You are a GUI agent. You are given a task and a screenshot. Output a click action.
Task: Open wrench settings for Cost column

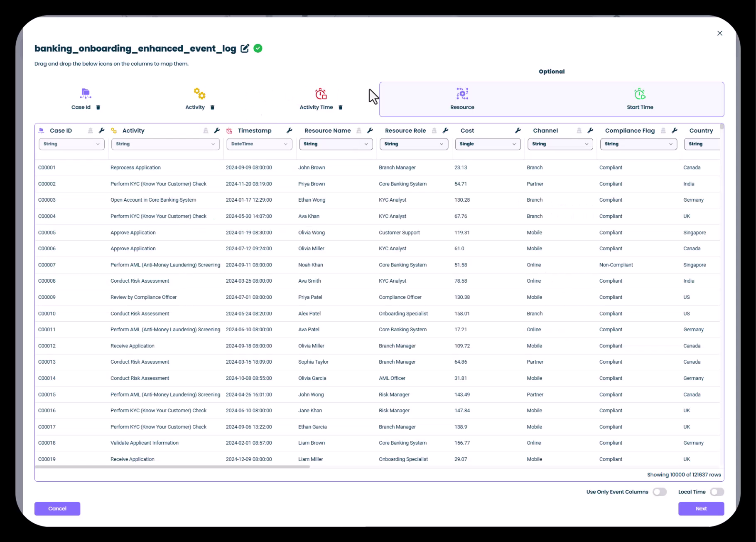click(518, 131)
